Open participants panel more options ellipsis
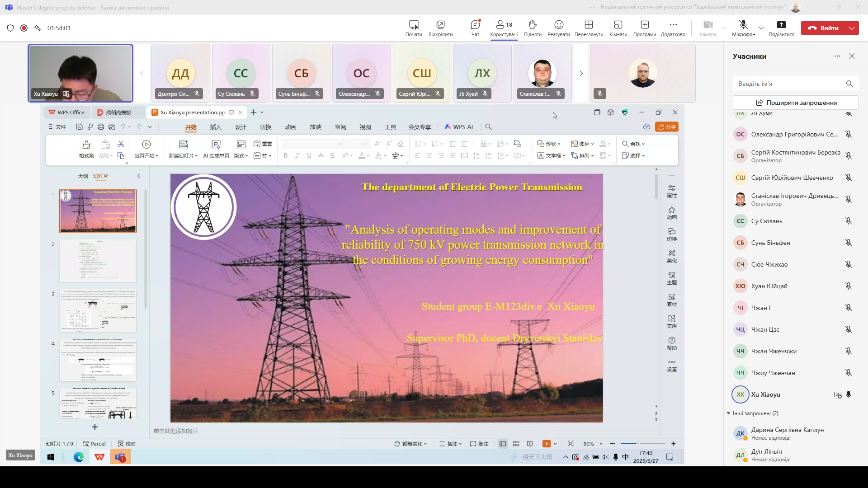 coord(837,56)
